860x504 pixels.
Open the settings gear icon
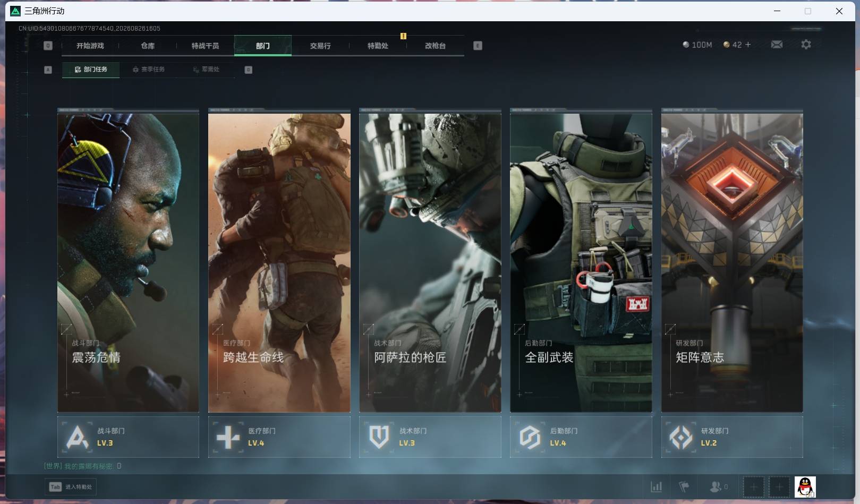tap(806, 45)
